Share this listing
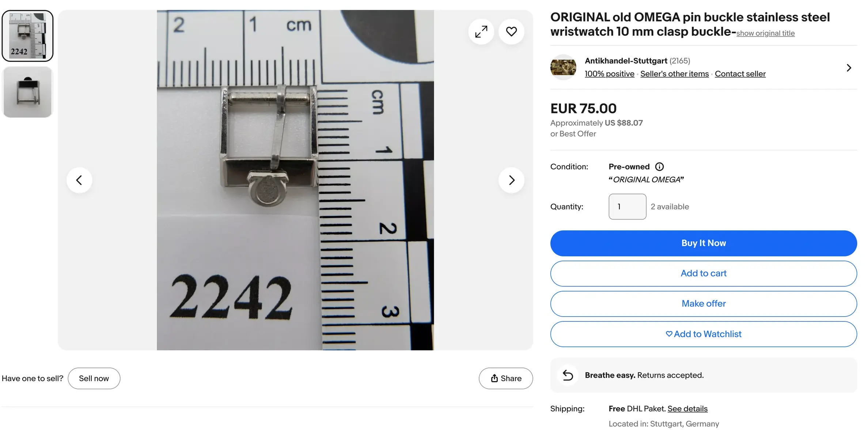Image resolution: width=868 pixels, height=430 pixels. (506, 378)
